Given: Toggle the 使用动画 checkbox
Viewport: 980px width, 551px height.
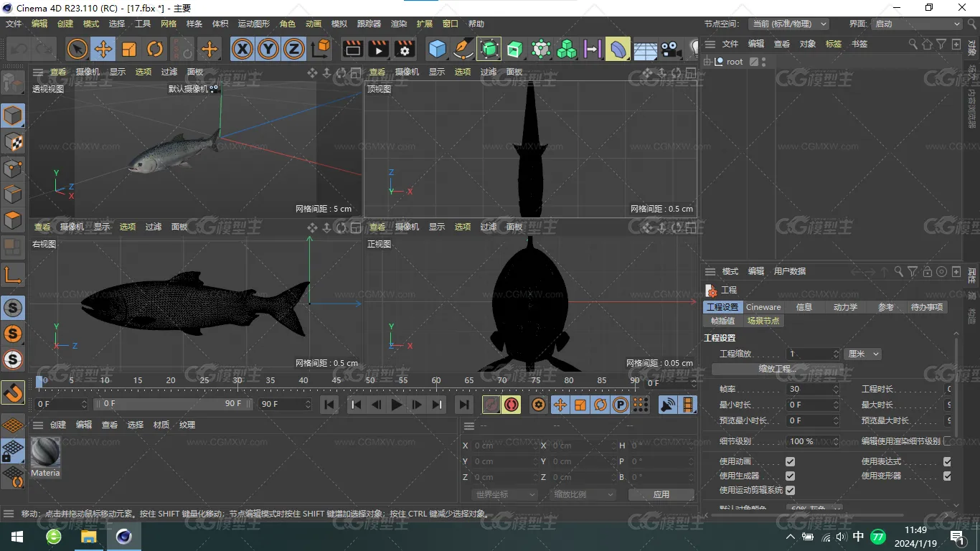Looking at the screenshot, I should point(790,461).
